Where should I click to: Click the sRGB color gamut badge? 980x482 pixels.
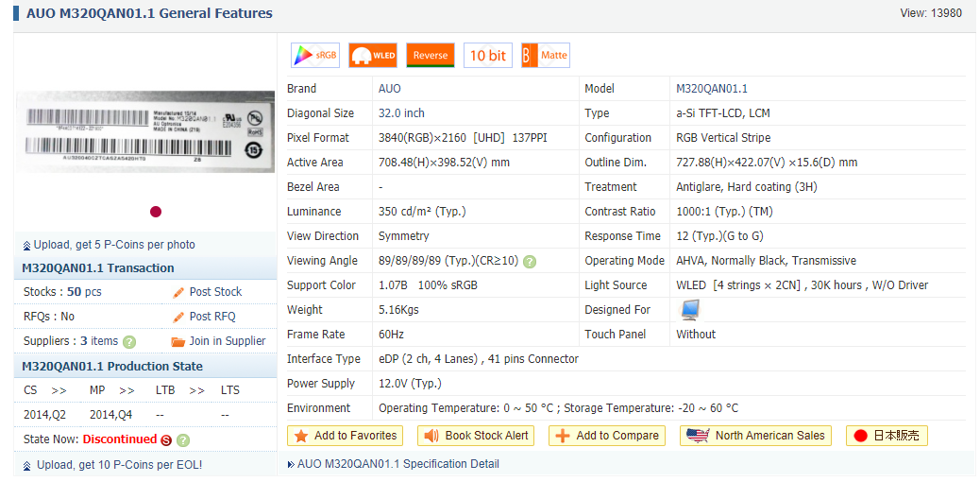point(315,55)
